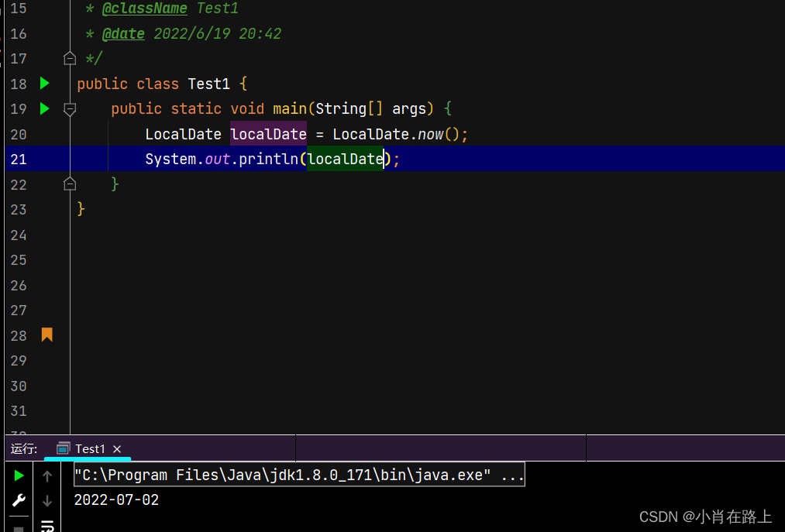This screenshot has width=785, height=532.
Task: Toggle the orange bookmark on line 28
Action: point(46,335)
